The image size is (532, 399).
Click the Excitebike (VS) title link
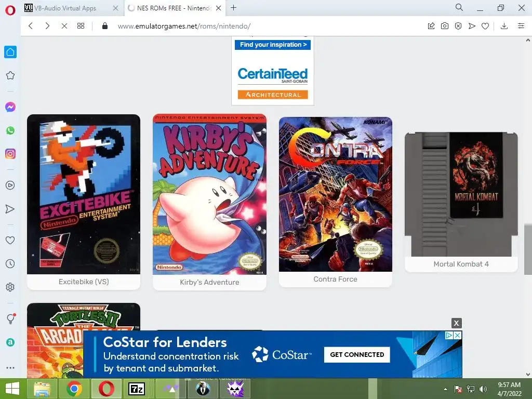click(x=84, y=282)
